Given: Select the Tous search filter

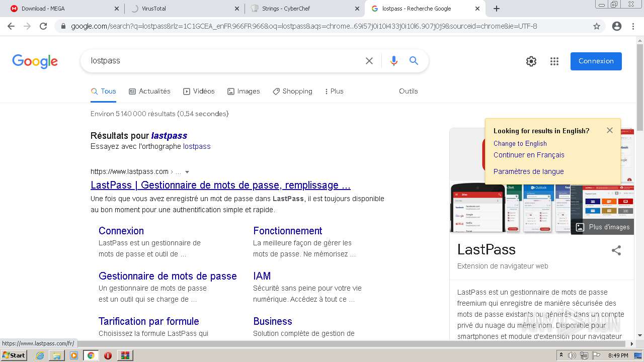Looking at the screenshot, I should (103, 91).
